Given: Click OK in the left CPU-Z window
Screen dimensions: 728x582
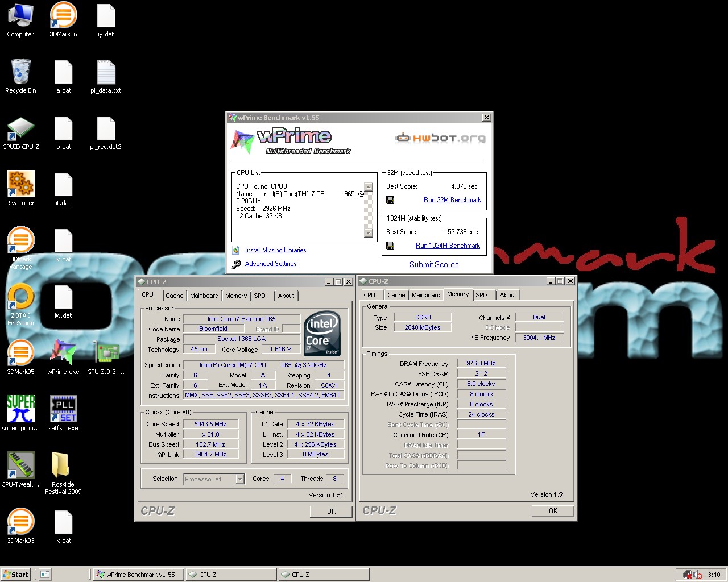Looking at the screenshot, I should [x=331, y=512].
